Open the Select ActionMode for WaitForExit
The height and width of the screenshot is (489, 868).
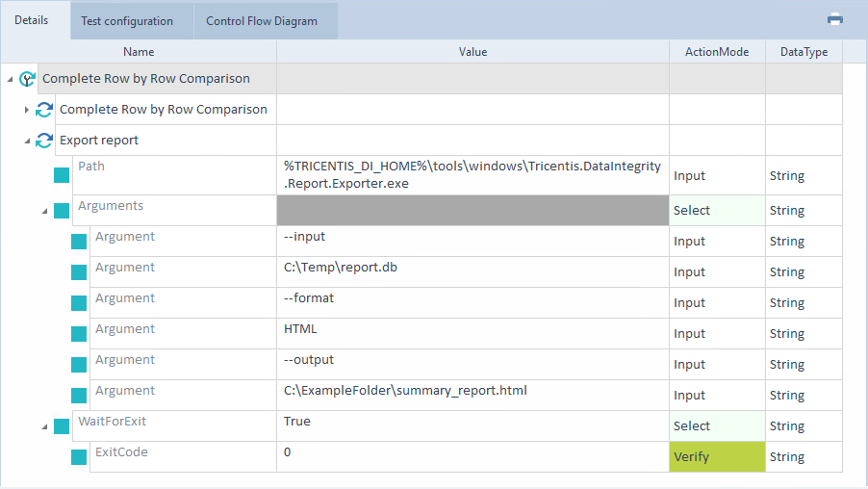[x=717, y=426]
